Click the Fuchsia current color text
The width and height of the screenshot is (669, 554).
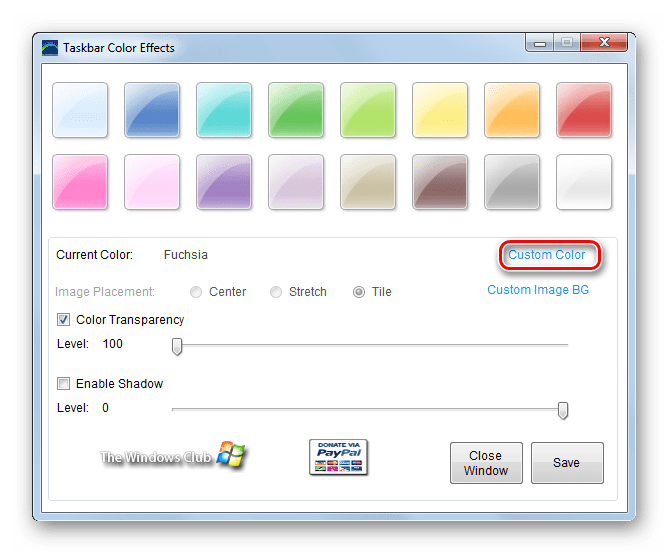click(186, 255)
